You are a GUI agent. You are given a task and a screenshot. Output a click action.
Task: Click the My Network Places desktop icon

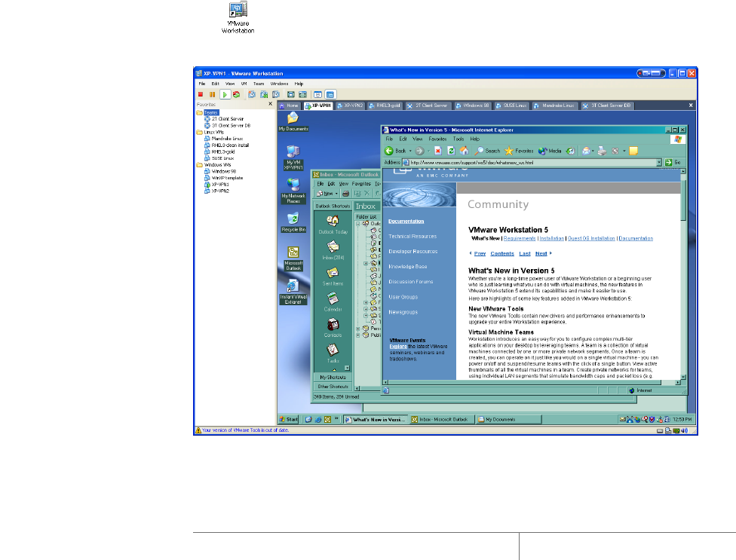[293, 191]
